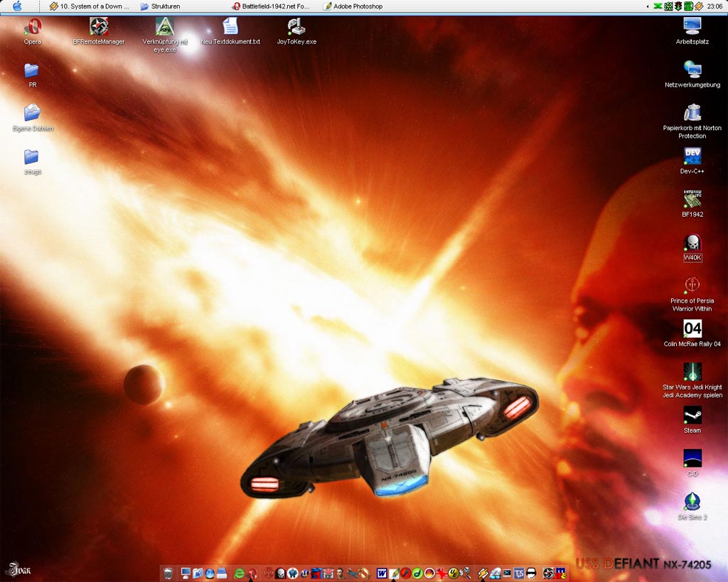Click the 23:06 clock
728x582 pixels.
point(715,6)
